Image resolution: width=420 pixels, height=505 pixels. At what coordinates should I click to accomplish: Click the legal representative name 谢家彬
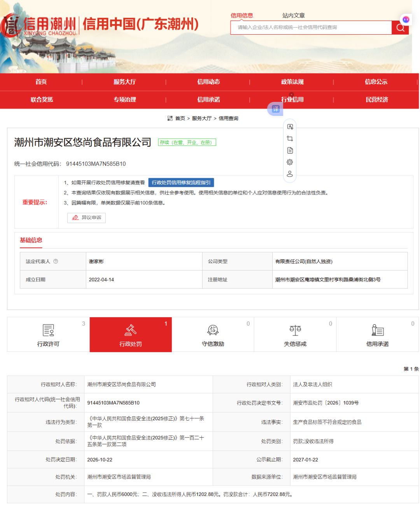coord(96,261)
